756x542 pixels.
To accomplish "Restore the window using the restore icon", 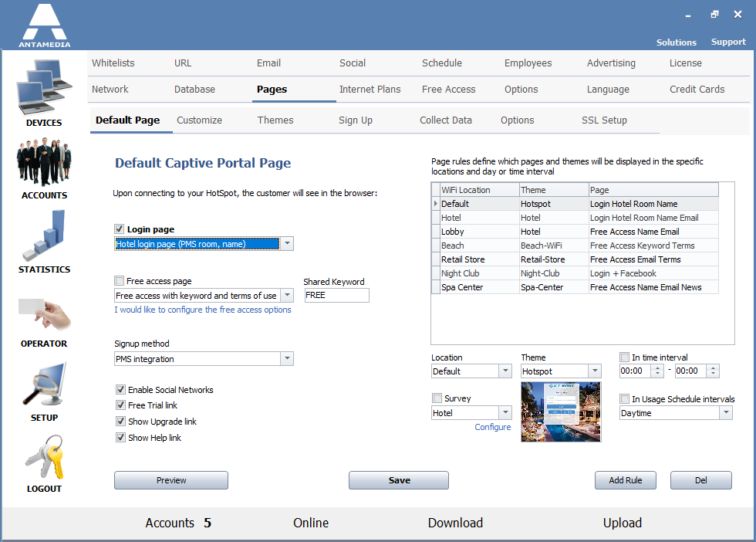I will (714, 15).
